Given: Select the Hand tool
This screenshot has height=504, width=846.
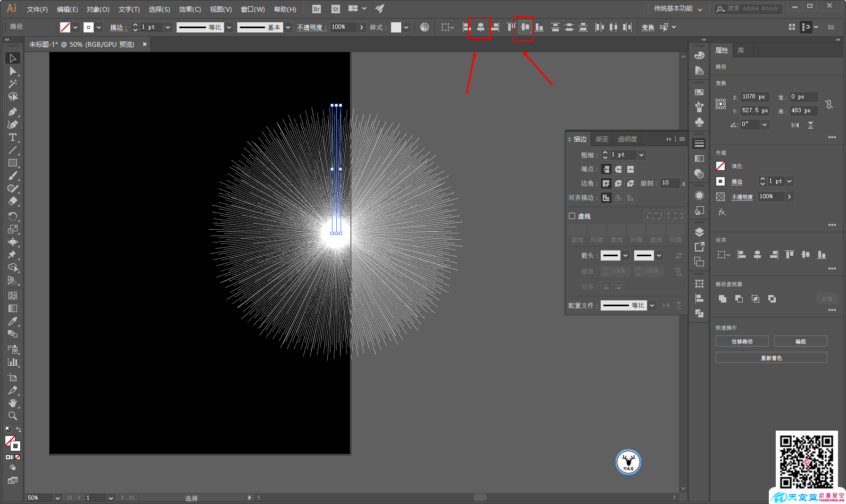Looking at the screenshot, I should click(13, 403).
